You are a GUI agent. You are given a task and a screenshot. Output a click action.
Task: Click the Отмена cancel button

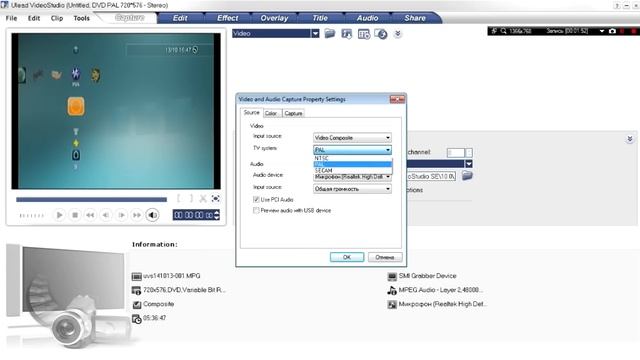point(385,257)
